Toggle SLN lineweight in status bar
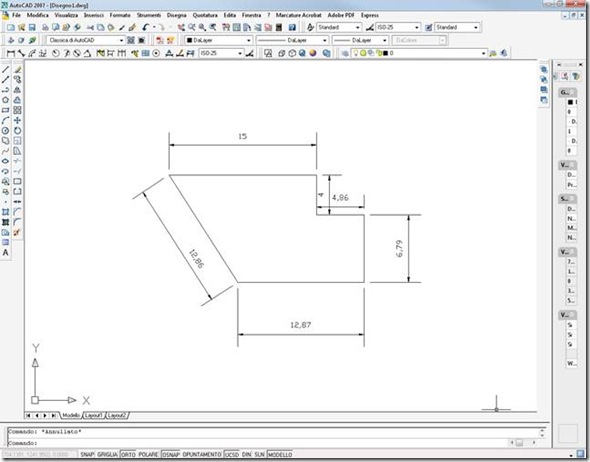This screenshot has height=462, width=590. click(x=259, y=454)
